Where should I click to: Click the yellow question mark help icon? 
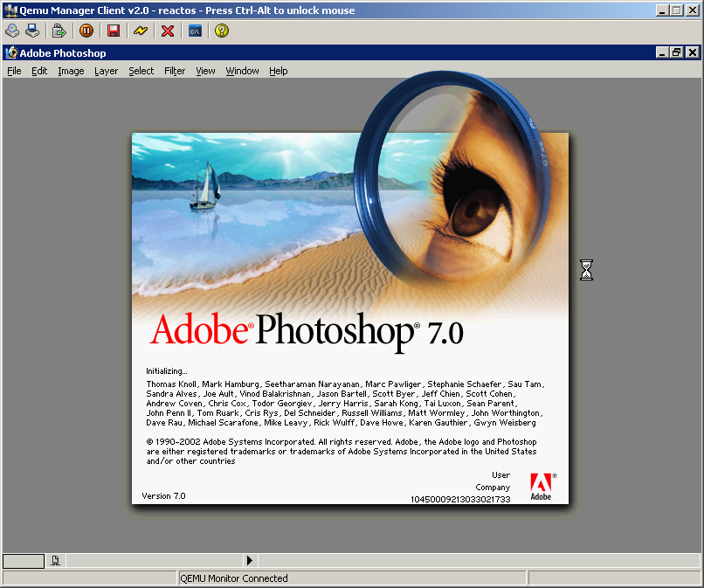pyautogui.click(x=222, y=31)
